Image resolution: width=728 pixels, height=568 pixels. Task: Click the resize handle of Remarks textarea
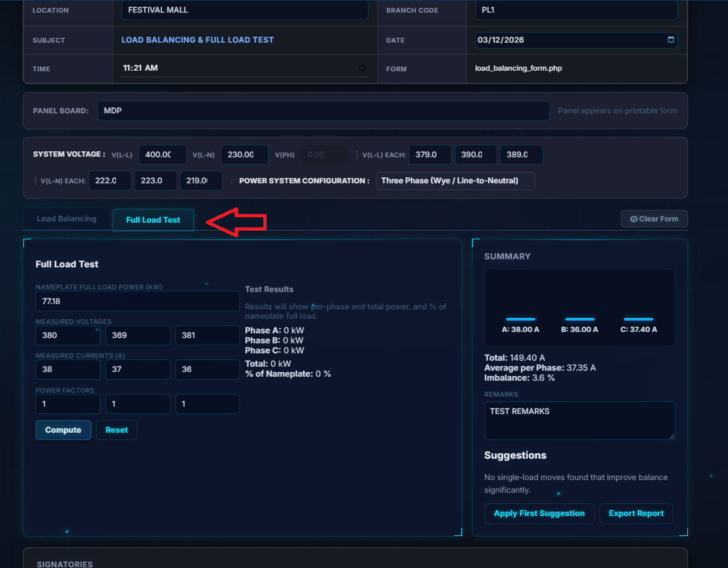click(x=671, y=436)
